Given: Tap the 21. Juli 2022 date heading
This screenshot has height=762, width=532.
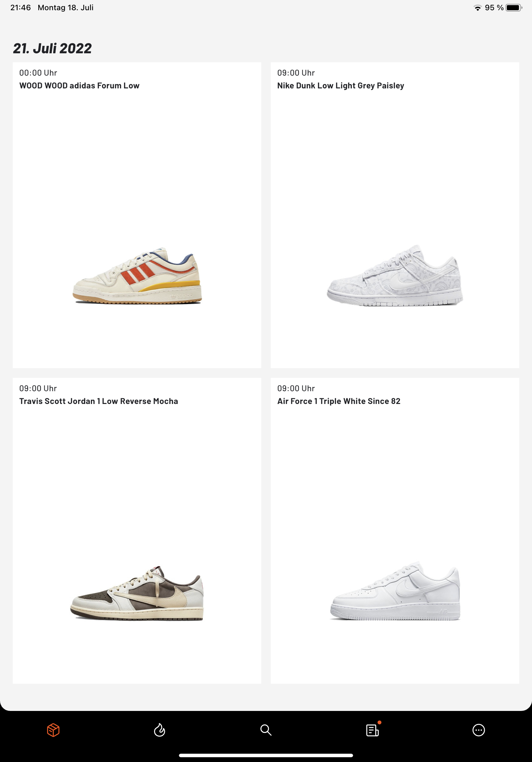Looking at the screenshot, I should pos(52,49).
